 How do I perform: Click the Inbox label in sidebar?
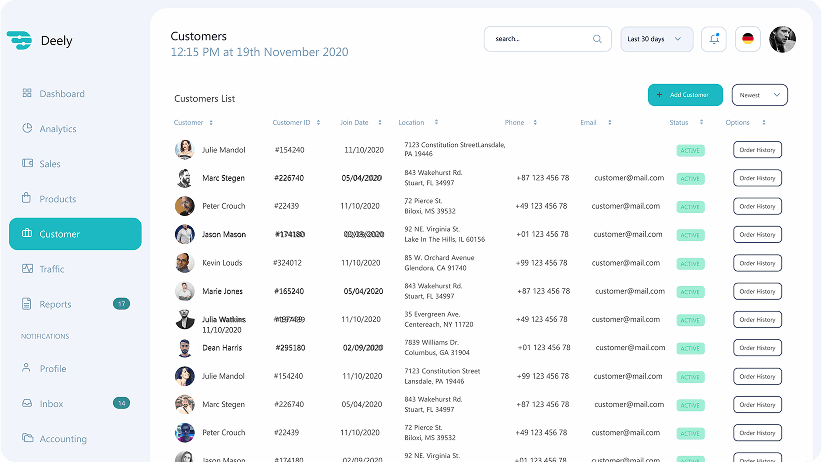[x=51, y=404]
